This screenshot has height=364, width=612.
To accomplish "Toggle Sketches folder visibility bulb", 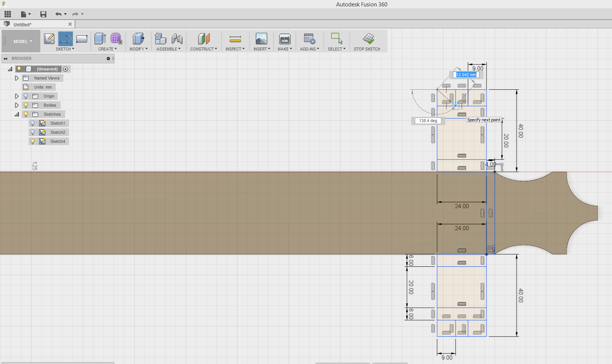I will (x=26, y=114).
